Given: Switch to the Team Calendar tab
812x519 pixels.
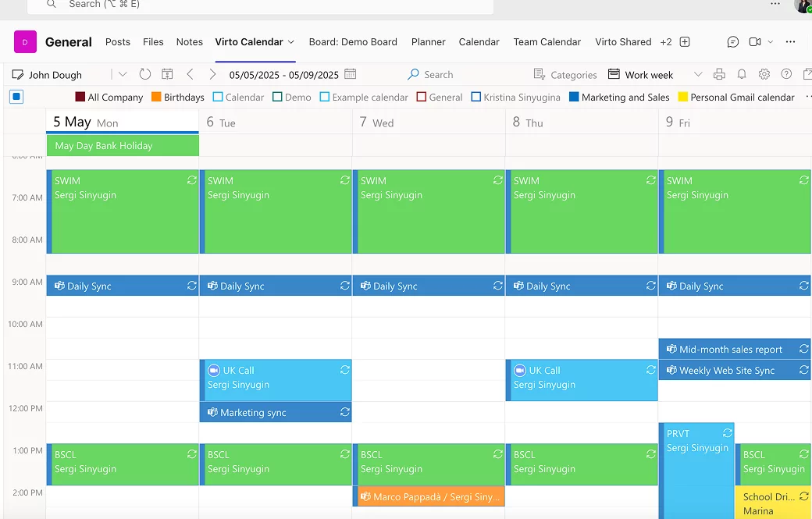Looking at the screenshot, I should [x=547, y=42].
